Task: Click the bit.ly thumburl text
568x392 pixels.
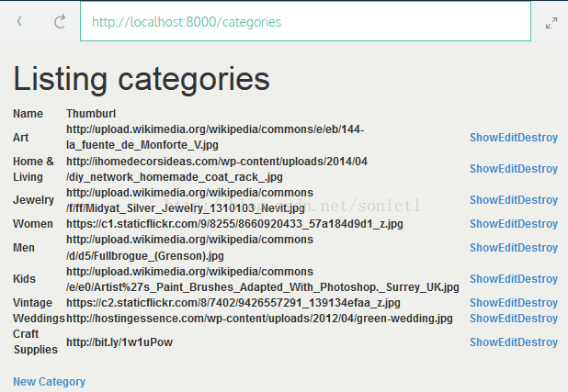Action: (x=119, y=342)
